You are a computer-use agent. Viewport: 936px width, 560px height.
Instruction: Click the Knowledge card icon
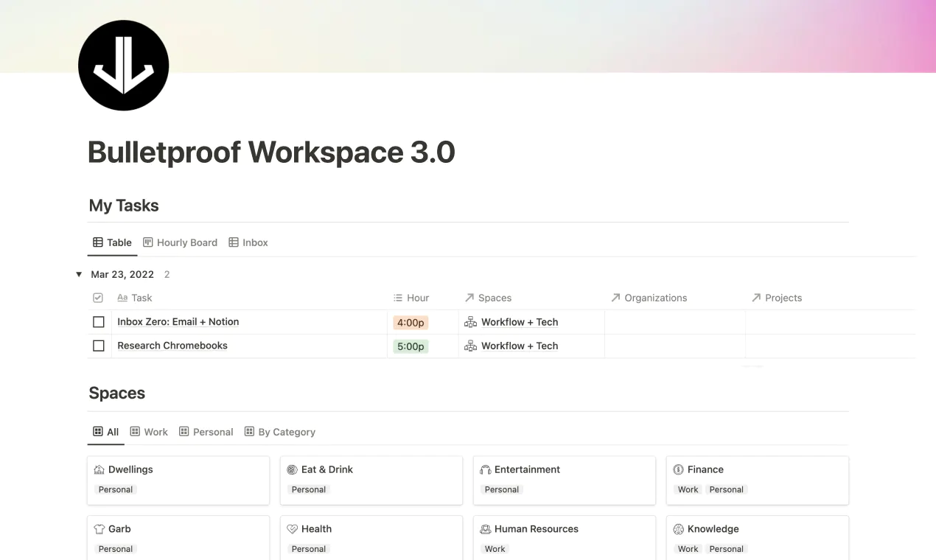(678, 529)
